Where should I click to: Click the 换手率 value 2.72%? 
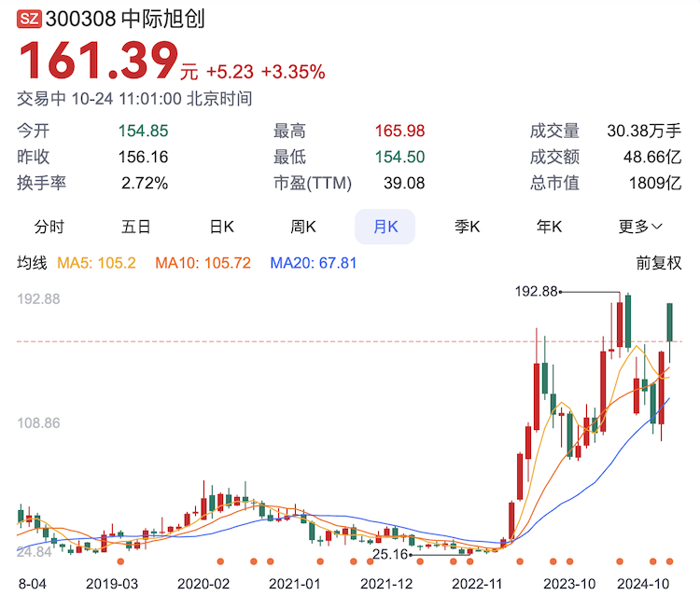(x=145, y=183)
